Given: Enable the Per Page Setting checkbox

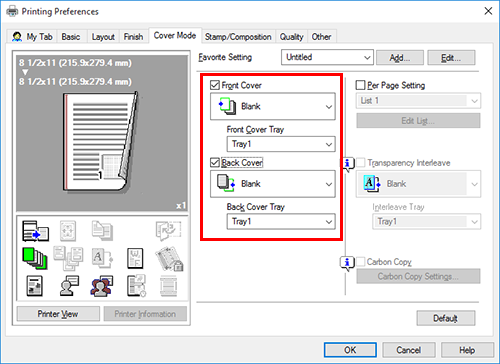Looking at the screenshot, I should (x=360, y=85).
